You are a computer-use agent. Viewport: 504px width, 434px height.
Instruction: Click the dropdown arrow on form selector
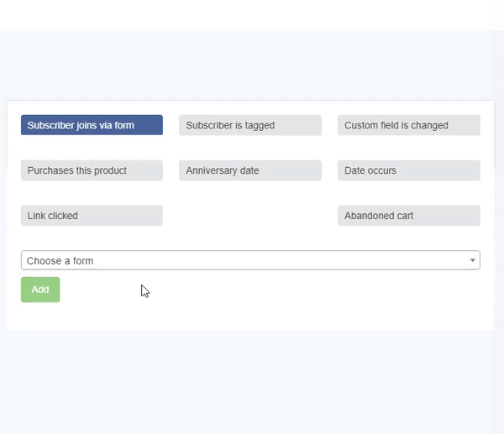coord(472,260)
